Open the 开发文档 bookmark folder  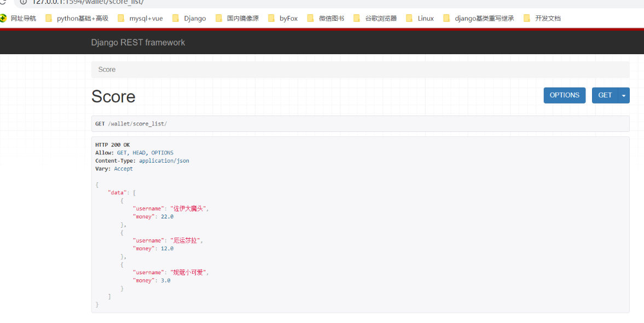point(542,18)
